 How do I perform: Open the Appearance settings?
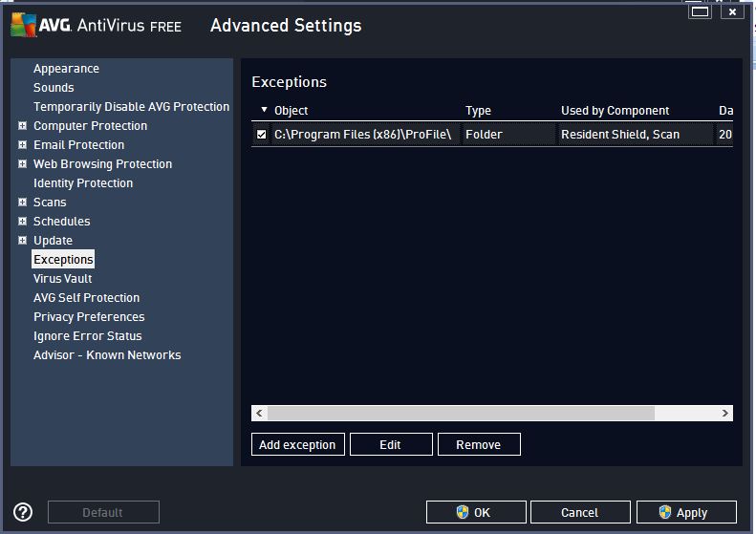[x=66, y=69]
